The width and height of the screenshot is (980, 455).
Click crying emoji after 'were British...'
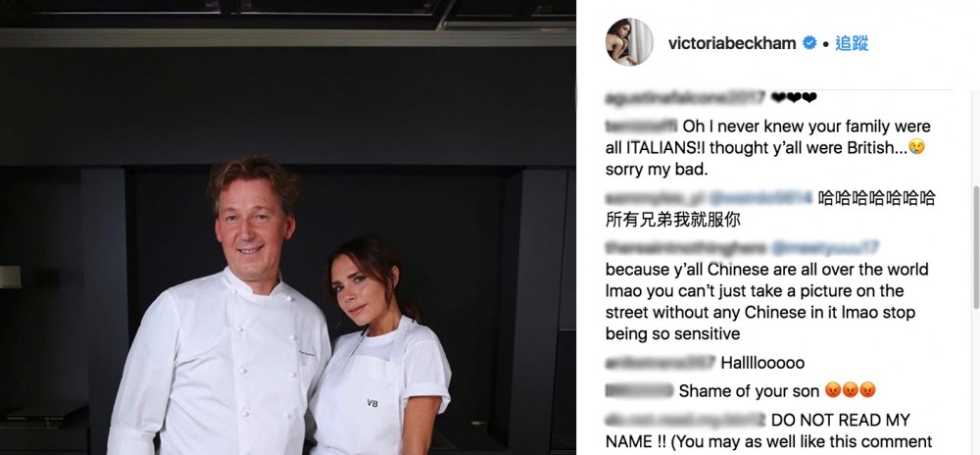(x=916, y=147)
